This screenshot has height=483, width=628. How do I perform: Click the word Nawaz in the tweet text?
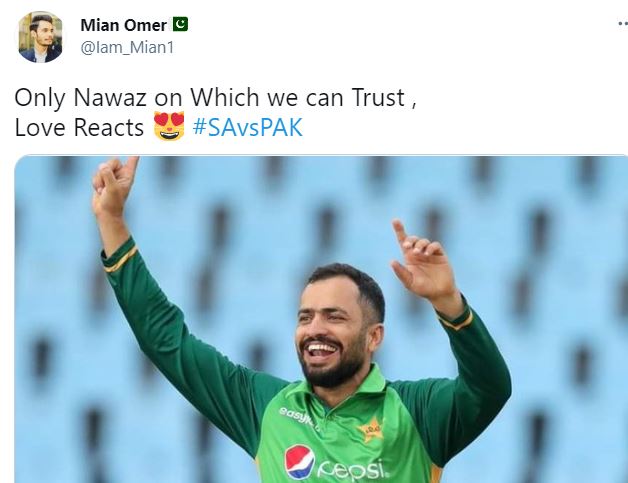pos(110,97)
